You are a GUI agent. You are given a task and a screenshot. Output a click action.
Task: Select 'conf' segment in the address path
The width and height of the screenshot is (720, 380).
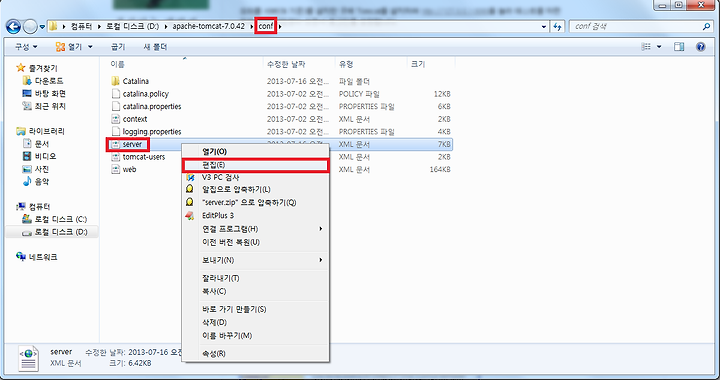[x=265, y=26]
